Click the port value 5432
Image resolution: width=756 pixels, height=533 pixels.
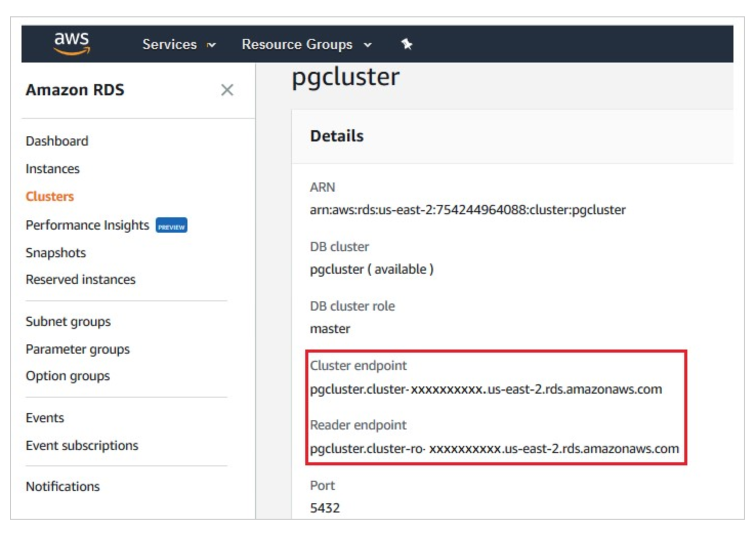pos(325,508)
